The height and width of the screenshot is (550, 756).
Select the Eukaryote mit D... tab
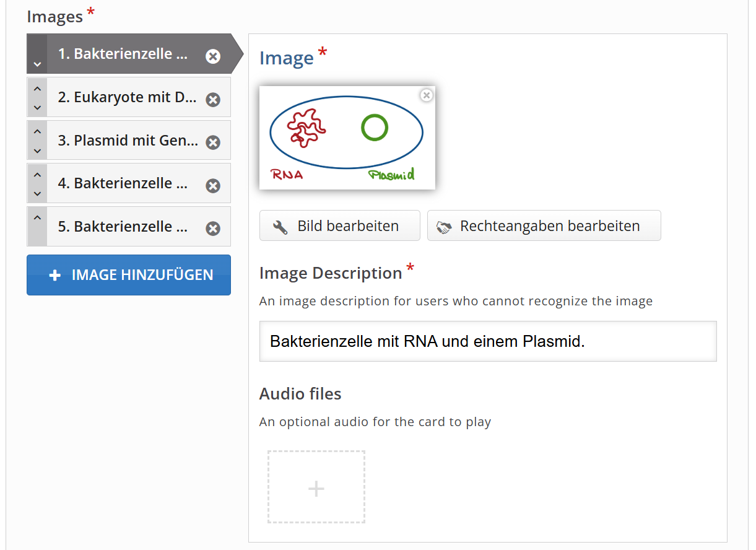[127, 97]
